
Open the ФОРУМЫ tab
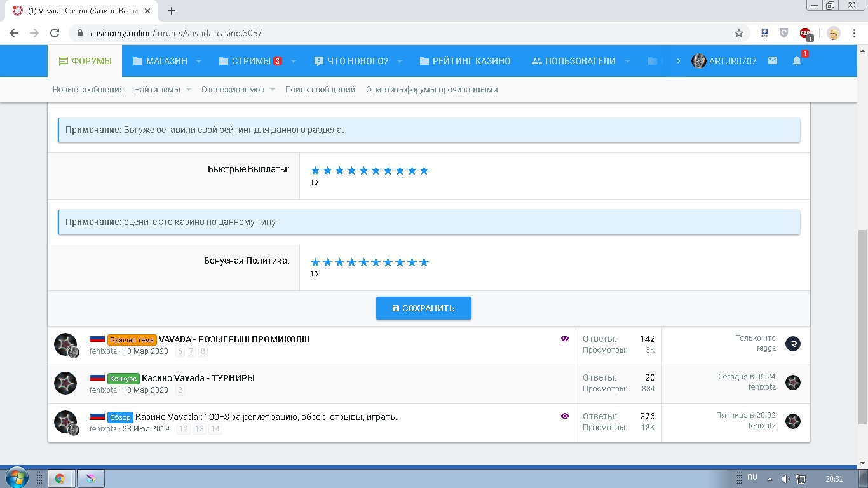pos(85,61)
